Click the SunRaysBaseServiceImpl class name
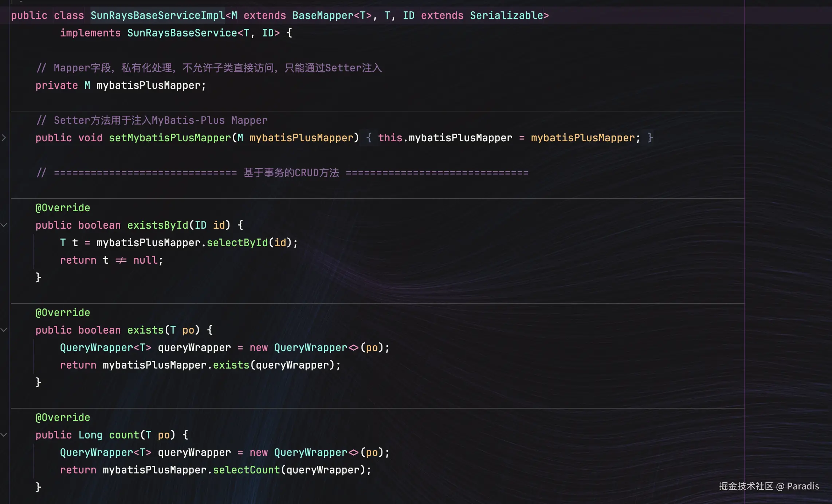The image size is (832, 504). [x=157, y=15]
